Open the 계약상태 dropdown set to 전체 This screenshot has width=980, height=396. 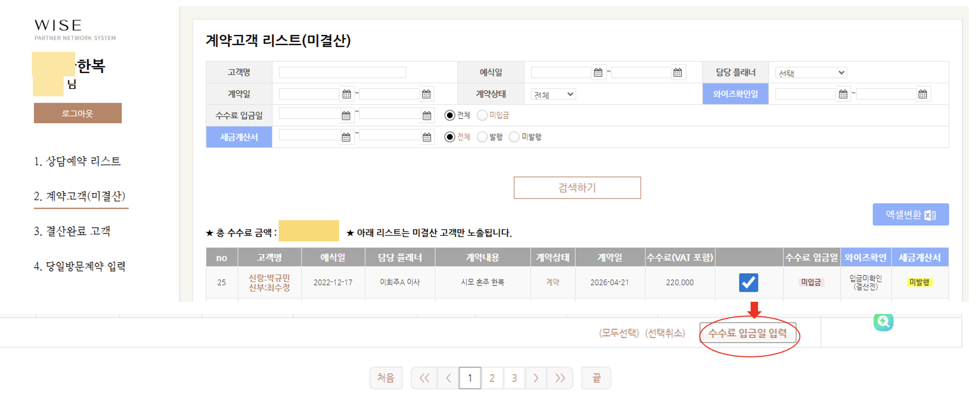click(x=553, y=94)
